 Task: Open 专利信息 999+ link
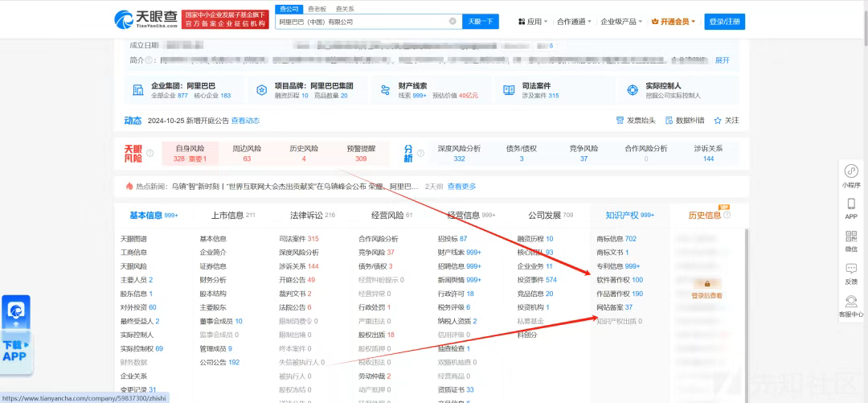pyautogui.click(x=618, y=266)
